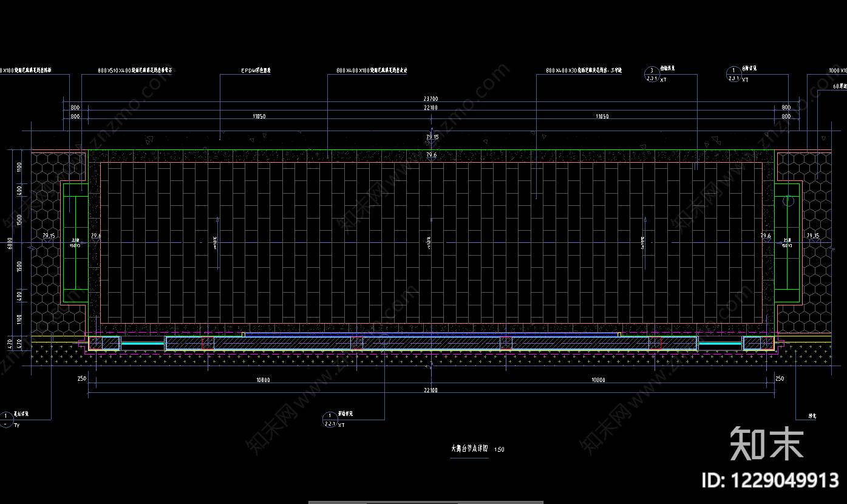Click the detail callout circle numbered 1 over 2.3.1
847x504 pixels.
733,74
